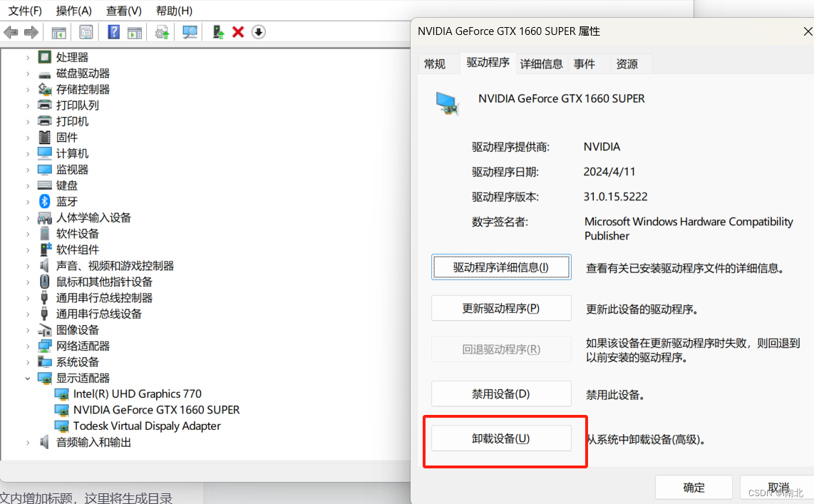Viewport: 814px width, 504px height.
Task: Open the 帮助(H) menu
Action: tap(174, 11)
